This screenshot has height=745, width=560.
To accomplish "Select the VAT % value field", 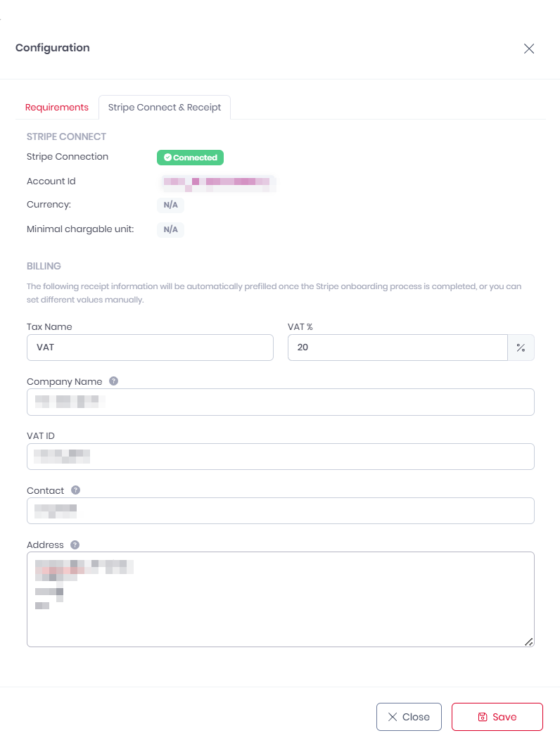I will coord(397,348).
